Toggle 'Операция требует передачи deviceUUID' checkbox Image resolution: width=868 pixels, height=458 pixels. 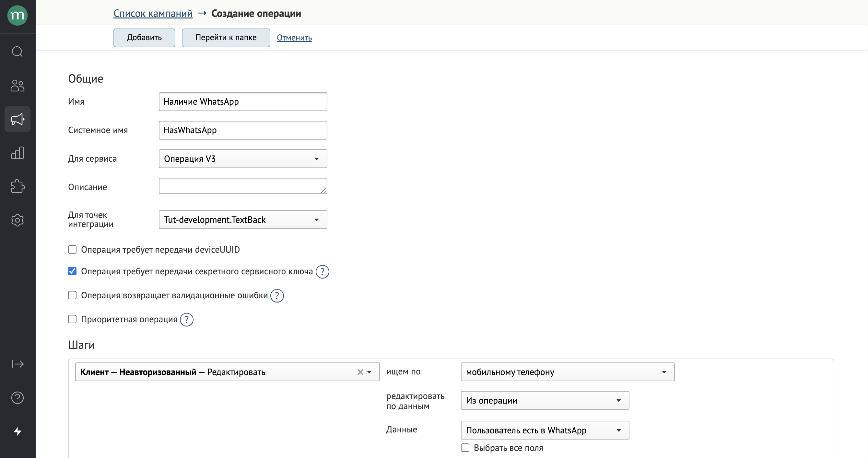tap(72, 249)
